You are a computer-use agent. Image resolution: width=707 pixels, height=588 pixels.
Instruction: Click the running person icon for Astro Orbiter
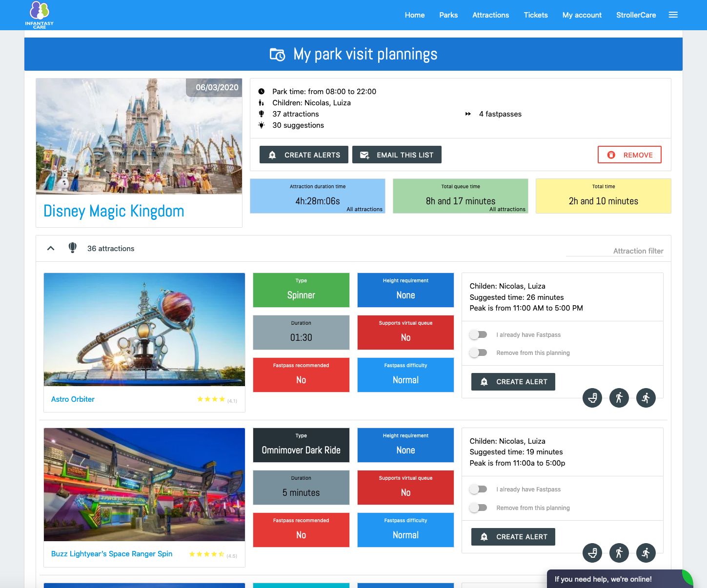coord(646,398)
